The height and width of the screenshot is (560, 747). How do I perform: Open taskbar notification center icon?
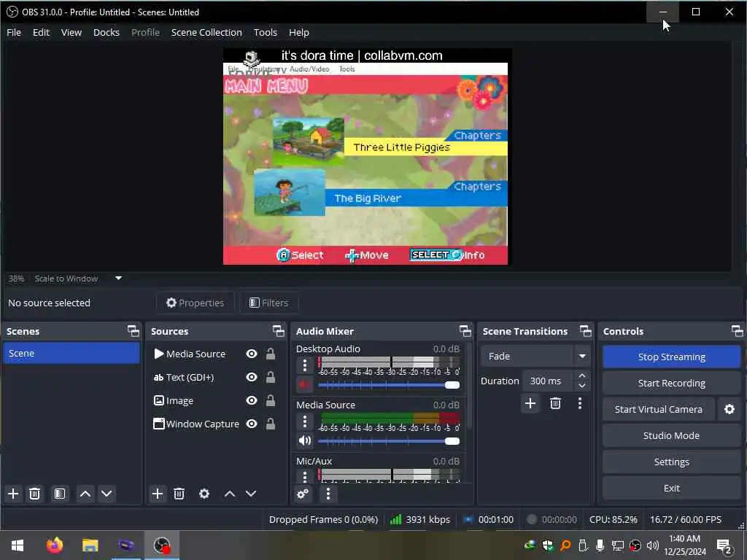click(724, 546)
